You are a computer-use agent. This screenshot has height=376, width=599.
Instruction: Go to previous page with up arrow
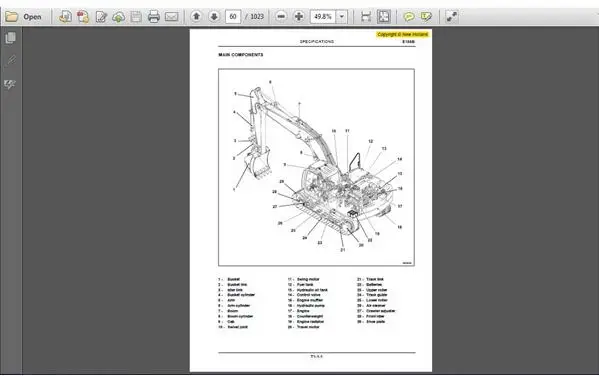click(196, 16)
